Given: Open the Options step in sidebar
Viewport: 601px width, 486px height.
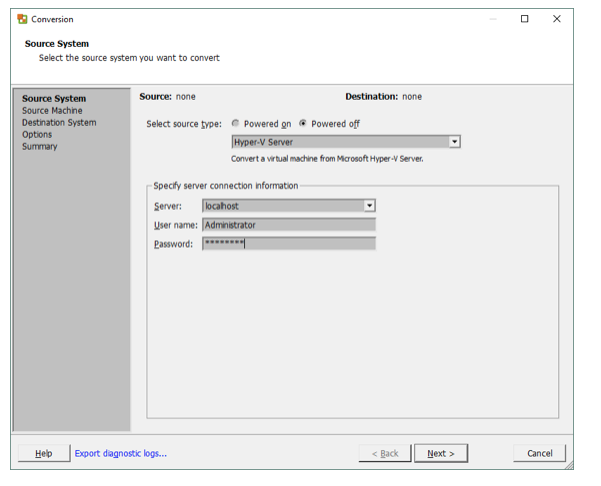Looking at the screenshot, I should 37,134.
